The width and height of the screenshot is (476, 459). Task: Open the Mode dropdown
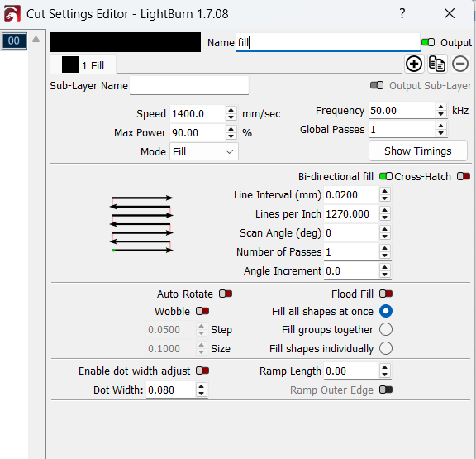point(204,151)
